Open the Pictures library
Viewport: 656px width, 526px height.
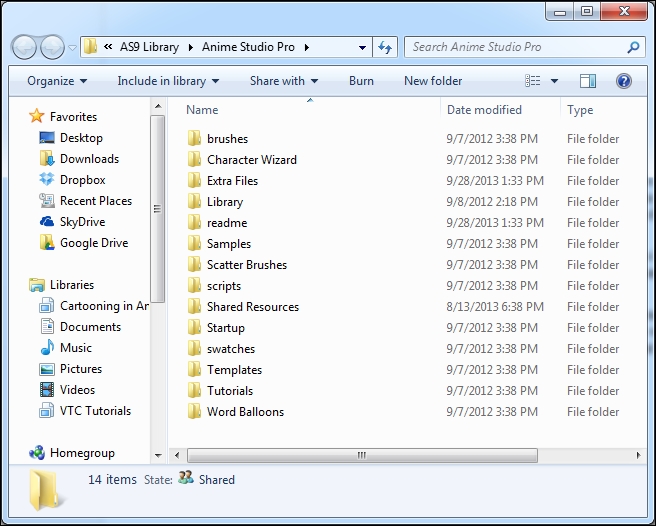[x=70, y=369]
